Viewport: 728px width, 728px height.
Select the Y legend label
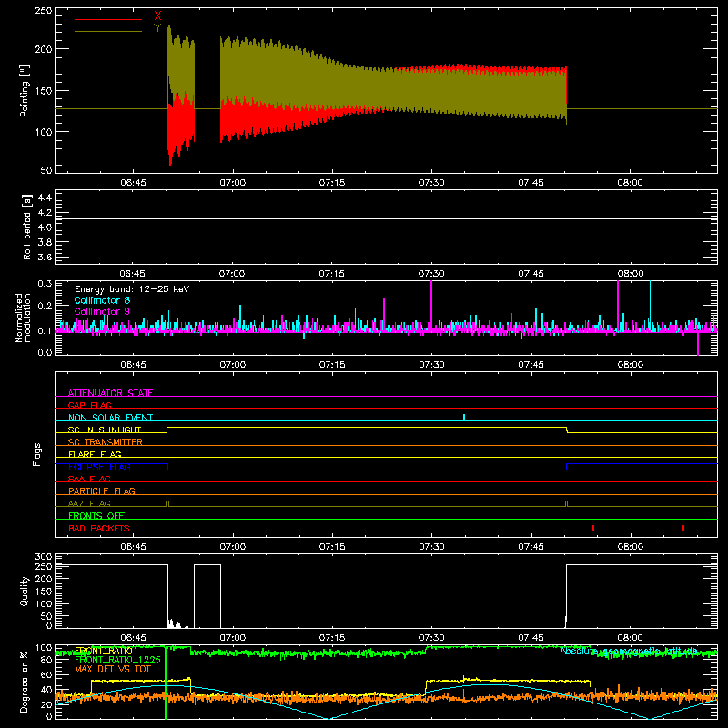tap(157, 28)
